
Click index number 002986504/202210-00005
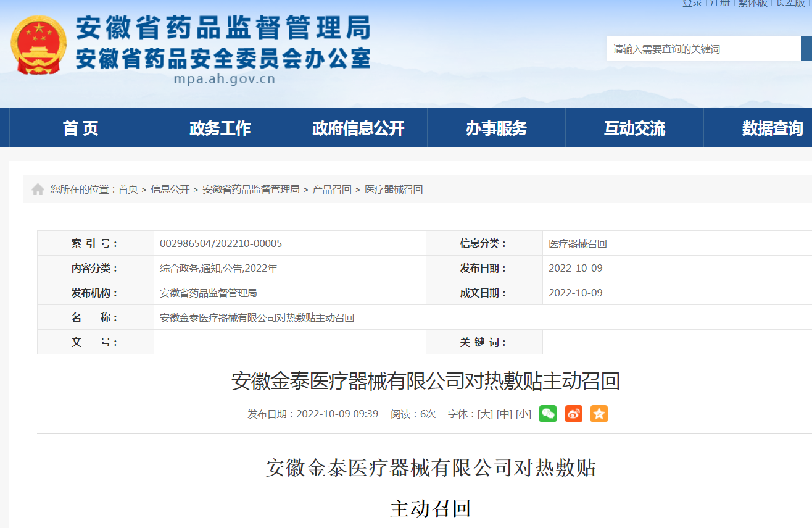pos(221,243)
